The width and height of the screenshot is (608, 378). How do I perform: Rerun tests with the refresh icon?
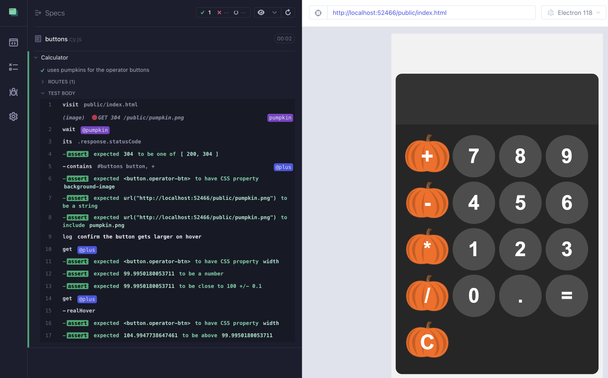pos(288,12)
